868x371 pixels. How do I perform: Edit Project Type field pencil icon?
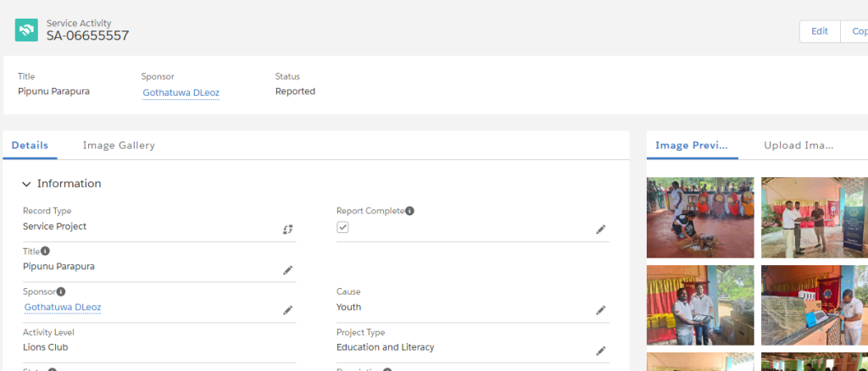[x=601, y=351]
